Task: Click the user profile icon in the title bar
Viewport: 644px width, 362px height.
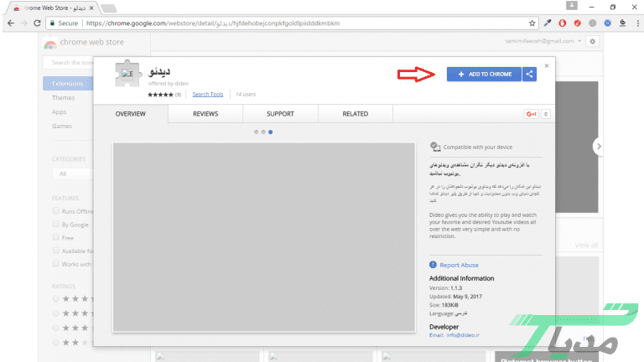Action: (x=571, y=5)
